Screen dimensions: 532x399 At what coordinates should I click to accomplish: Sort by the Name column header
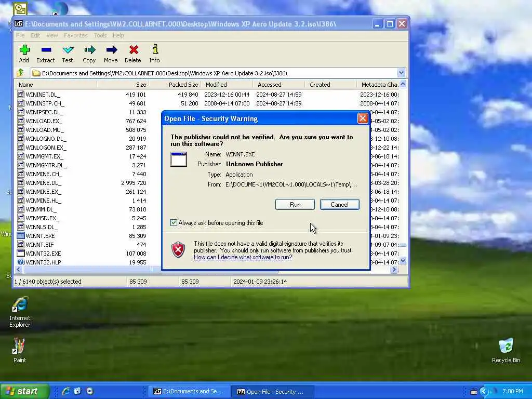56,85
